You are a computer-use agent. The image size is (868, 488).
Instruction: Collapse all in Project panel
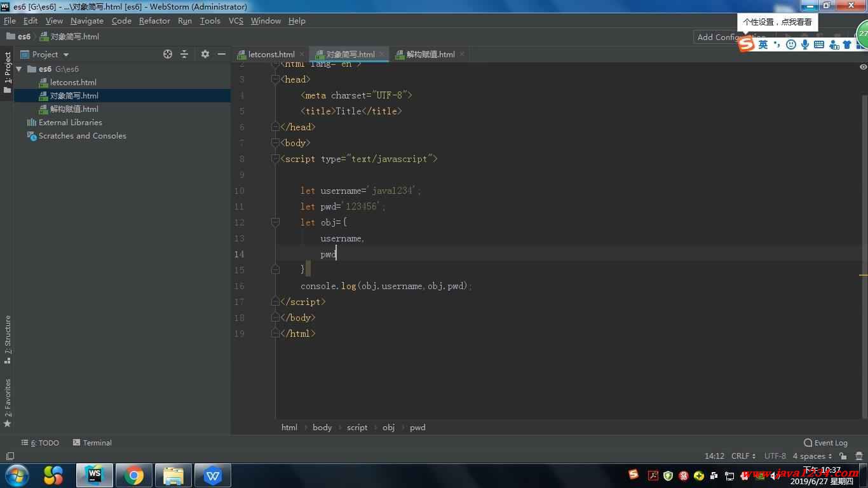pos(184,54)
